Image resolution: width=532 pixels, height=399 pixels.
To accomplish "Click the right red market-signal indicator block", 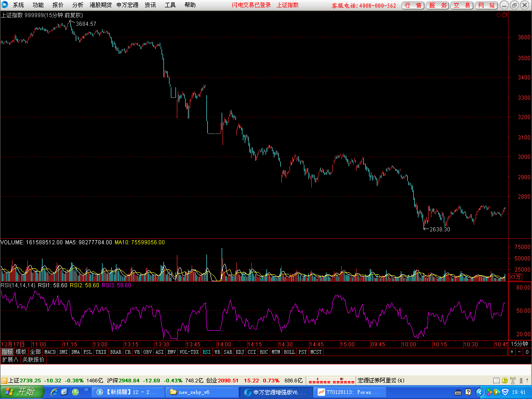I will [344, 381].
